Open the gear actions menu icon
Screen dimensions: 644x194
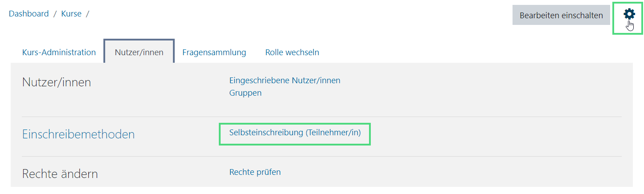[x=629, y=14]
